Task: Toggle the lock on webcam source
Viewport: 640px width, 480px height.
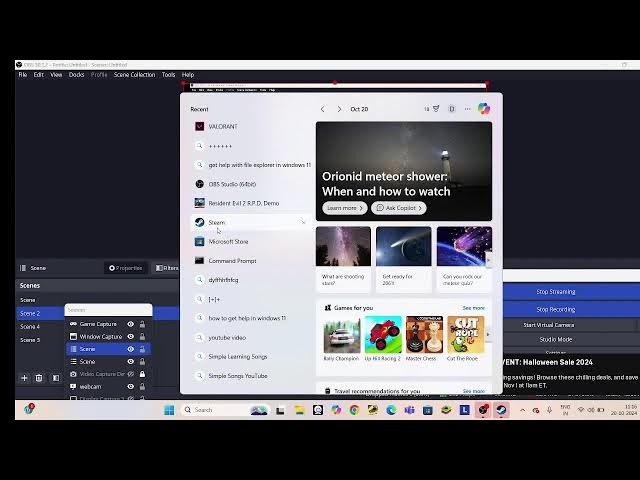Action: 142,386
